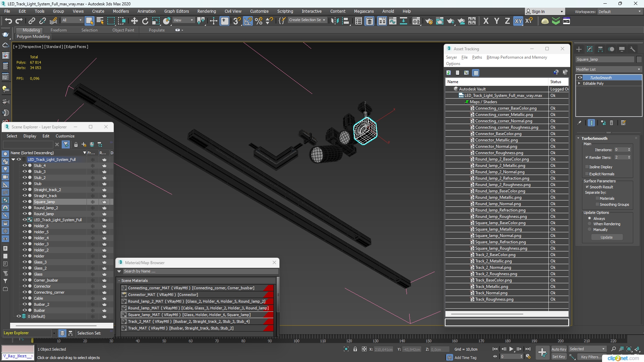Image resolution: width=644 pixels, height=362 pixels.
Task: Restrict transform to X axis
Action: [x=486, y=21]
